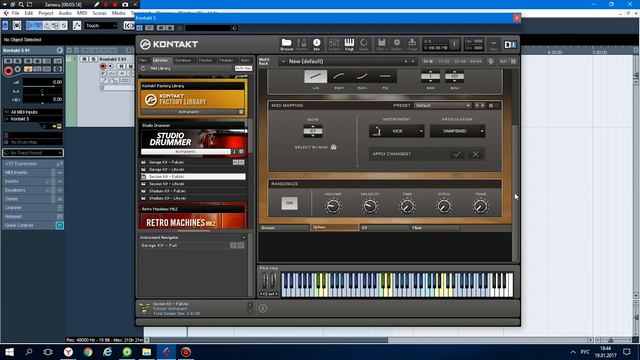Expand Equalizers section in inspector
640x360 pixels.
(33, 190)
